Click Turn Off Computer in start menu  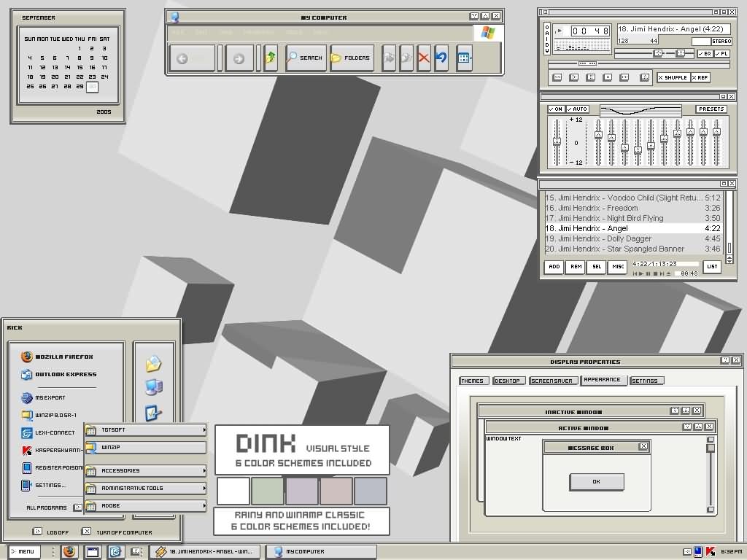117,532
